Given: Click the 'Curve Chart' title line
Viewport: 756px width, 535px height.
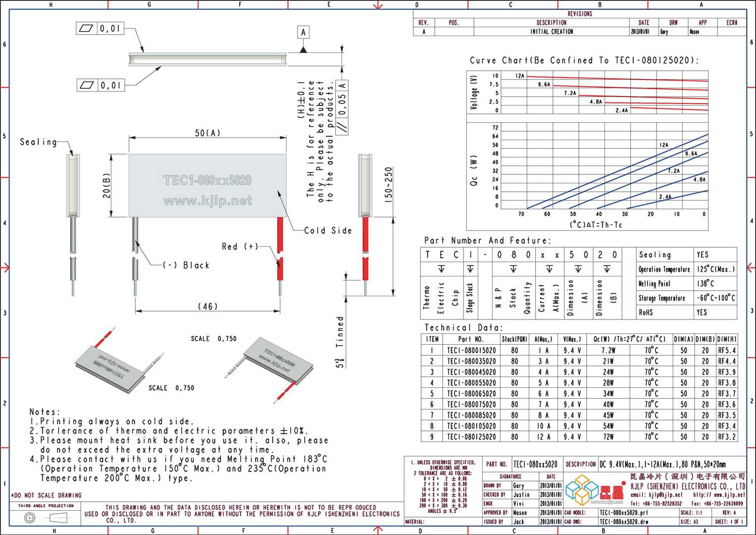Looking at the screenshot, I should (x=584, y=60).
